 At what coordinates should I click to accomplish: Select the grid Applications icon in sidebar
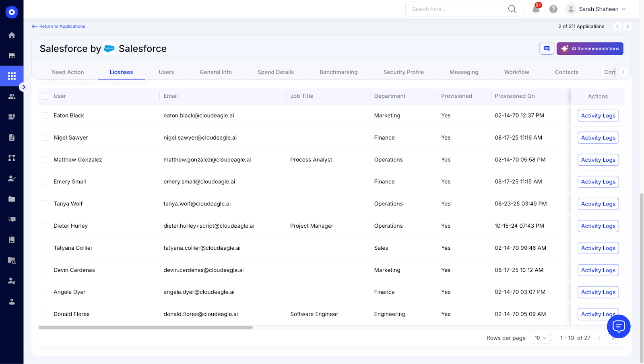click(x=12, y=76)
